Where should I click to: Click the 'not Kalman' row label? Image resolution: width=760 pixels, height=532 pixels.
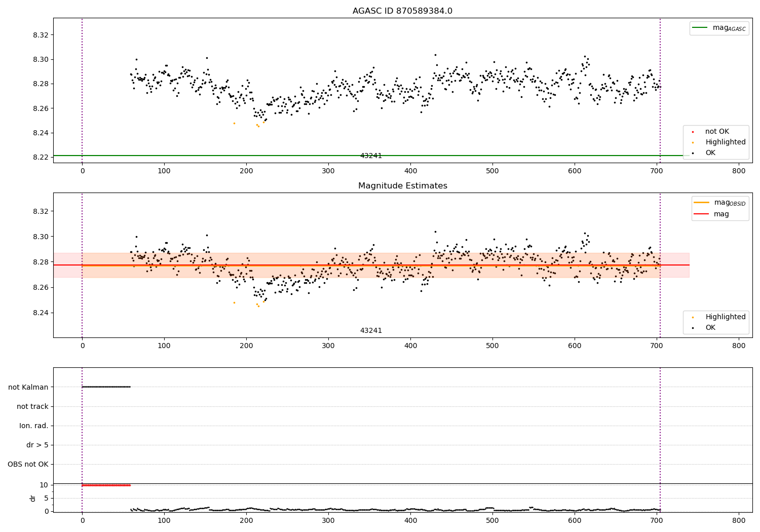pyautogui.click(x=28, y=387)
